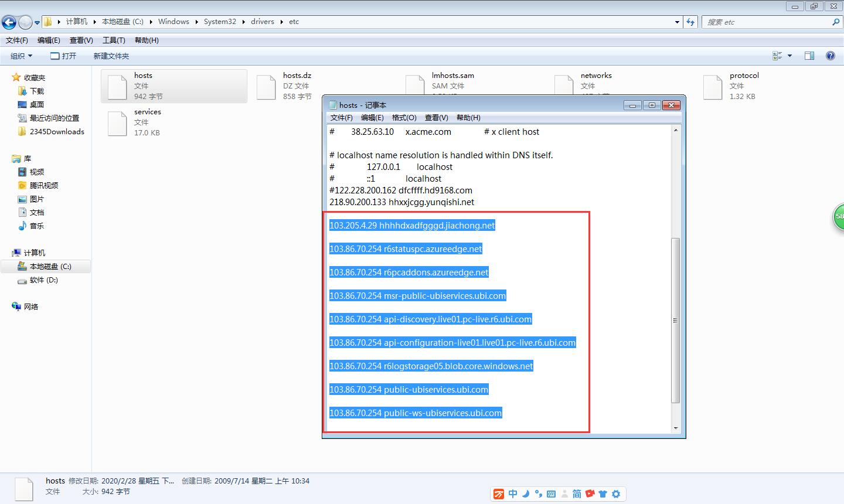Click the System32 breadcrumb in address bar
The height and width of the screenshot is (504, 844).
(220, 22)
